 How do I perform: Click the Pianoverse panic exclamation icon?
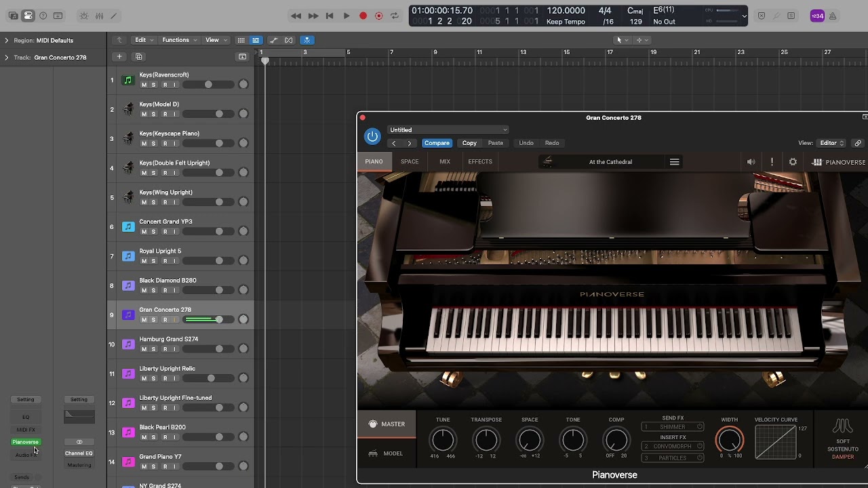click(x=772, y=162)
